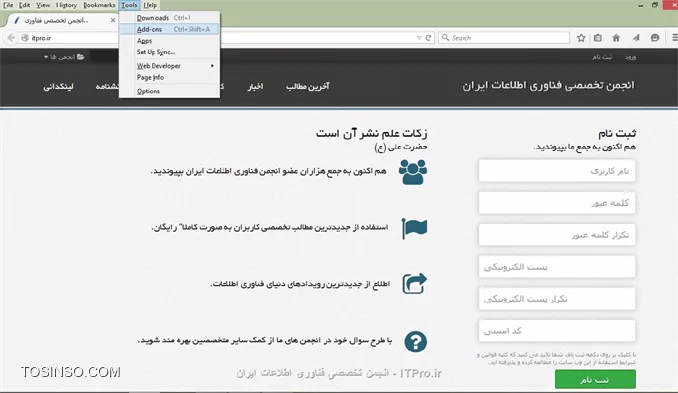The height and width of the screenshot is (393, 678).
Task: Click the browser back arrow button
Action: click(x=11, y=38)
